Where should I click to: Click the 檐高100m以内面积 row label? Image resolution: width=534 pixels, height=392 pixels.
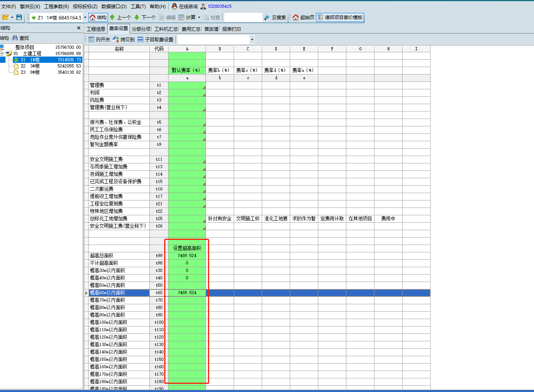pyautogui.click(x=108, y=322)
